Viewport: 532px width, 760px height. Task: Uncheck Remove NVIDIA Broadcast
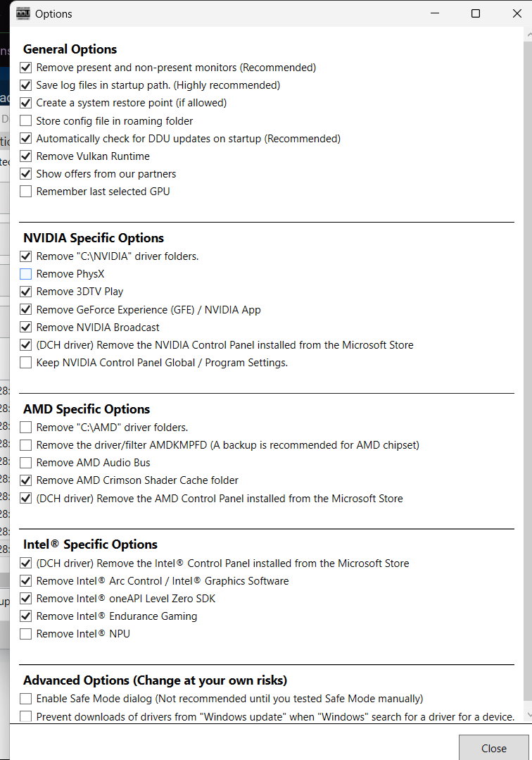tap(26, 328)
